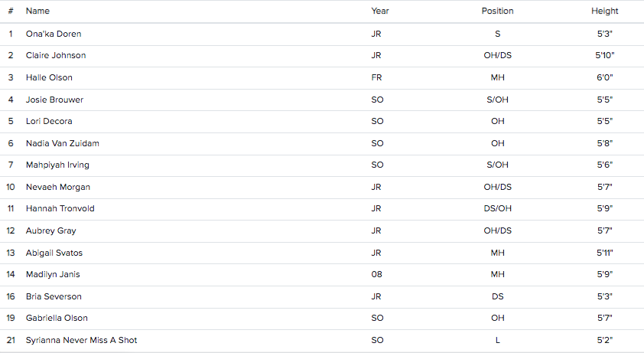Click the Name column header
Viewport: 644px width, 353px height.
[x=37, y=11]
